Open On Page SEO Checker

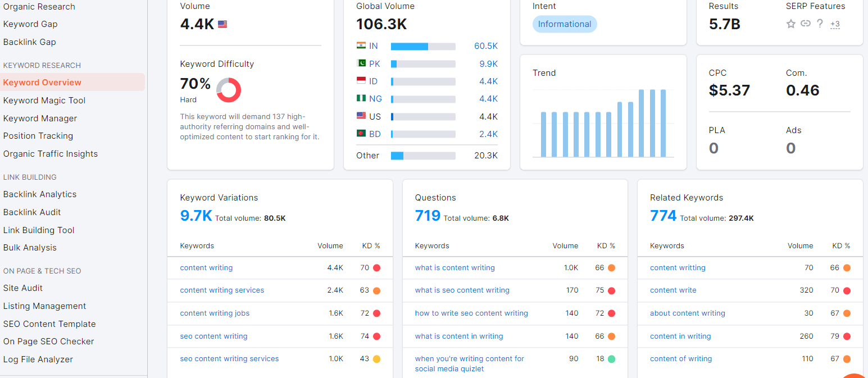[48, 341]
